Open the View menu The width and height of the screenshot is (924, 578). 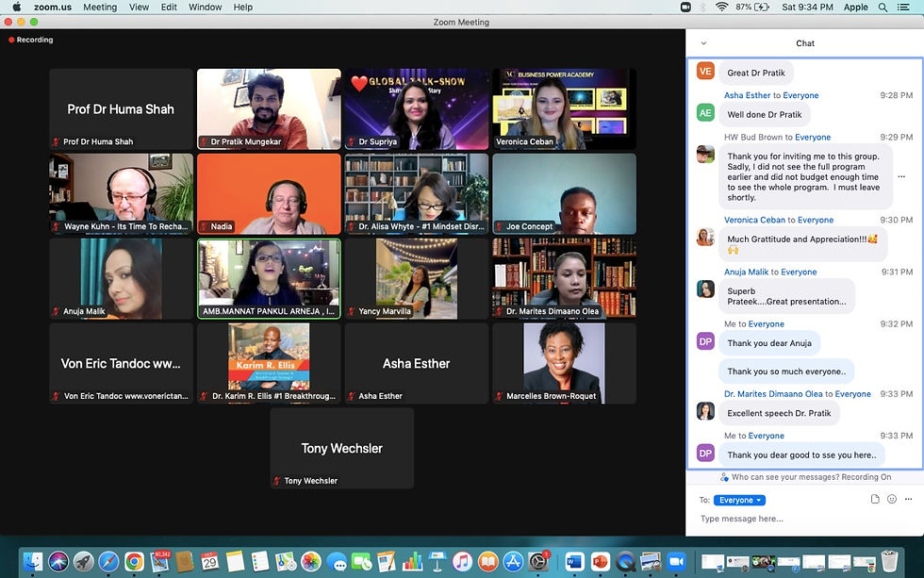[140, 7]
